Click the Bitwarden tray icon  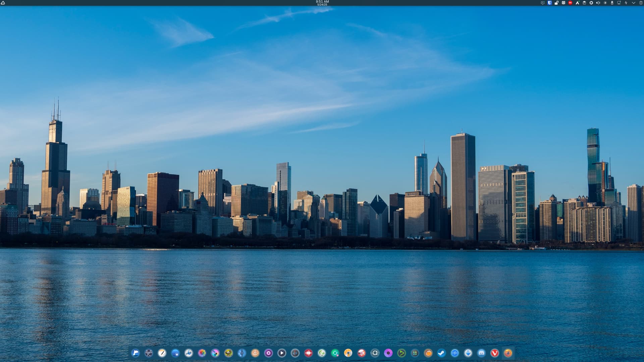point(549,3)
